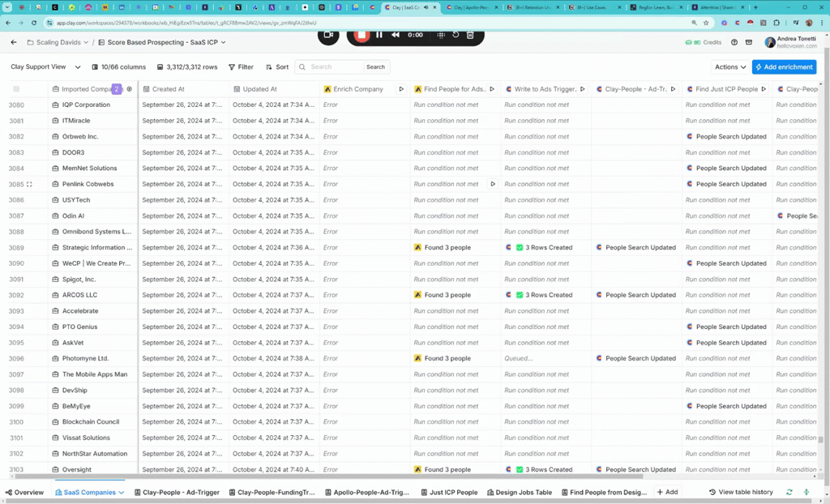Toggle the select-all rows checkbox in header
Viewport: 830px width, 504px height.
[16, 89]
